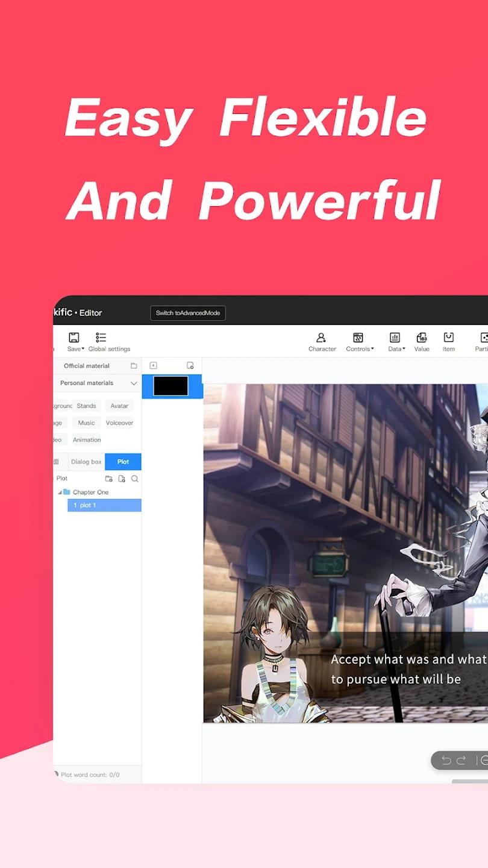Select the Plot tab

pyautogui.click(x=123, y=462)
